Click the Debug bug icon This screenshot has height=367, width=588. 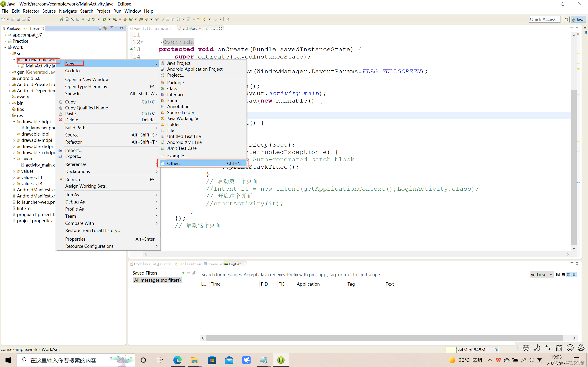click(x=94, y=19)
